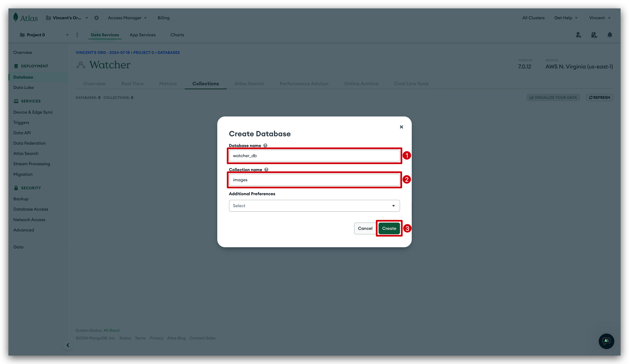This screenshot has height=364, width=629.
Task: Open the notifications bell
Action: [610, 35]
